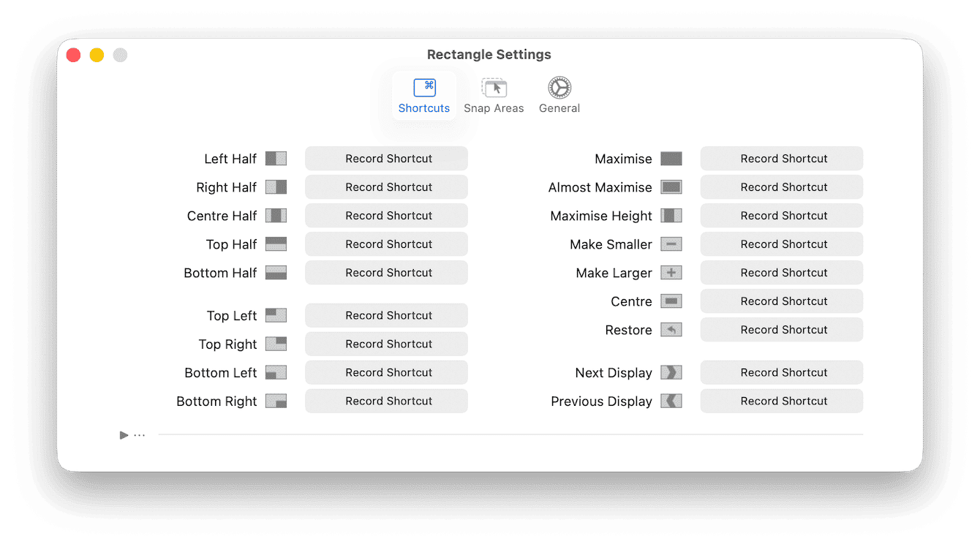This screenshot has height=547, width=980.
Task: Click the Right Half layout icon
Action: point(276,187)
